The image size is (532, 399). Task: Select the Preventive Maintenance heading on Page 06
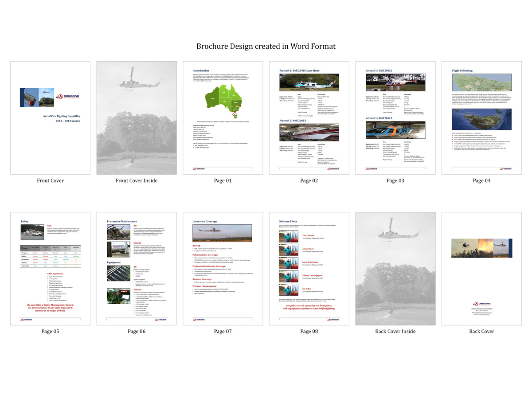coord(123,221)
